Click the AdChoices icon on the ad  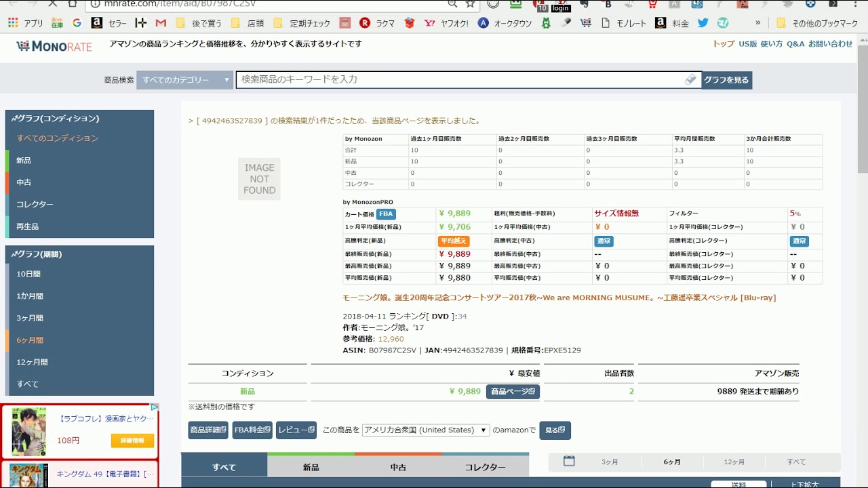click(154, 407)
